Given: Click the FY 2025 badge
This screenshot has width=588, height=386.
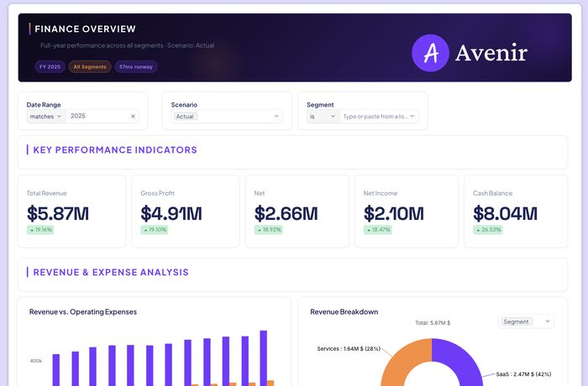Looking at the screenshot, I should coord(50,66).
